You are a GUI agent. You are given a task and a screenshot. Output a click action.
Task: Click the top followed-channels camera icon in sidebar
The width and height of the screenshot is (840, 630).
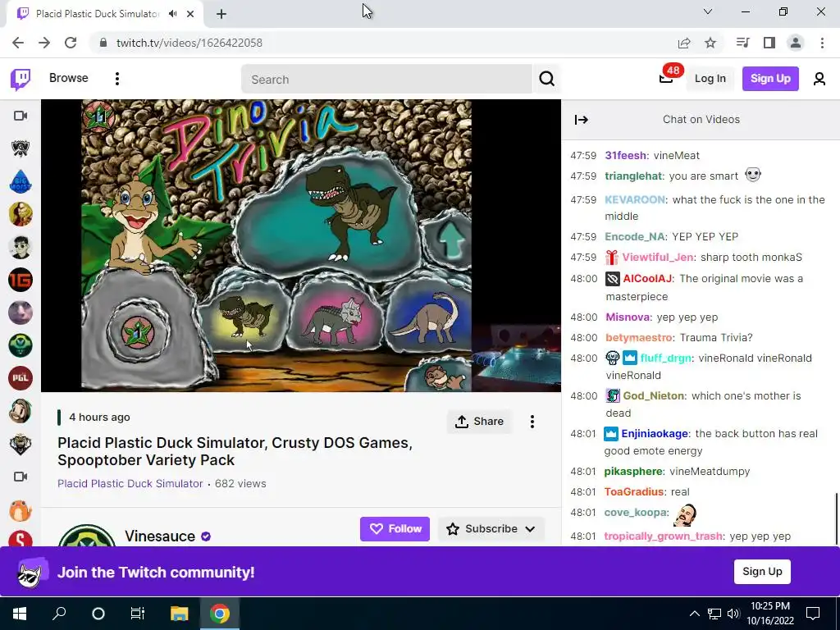tap(21, 116)
